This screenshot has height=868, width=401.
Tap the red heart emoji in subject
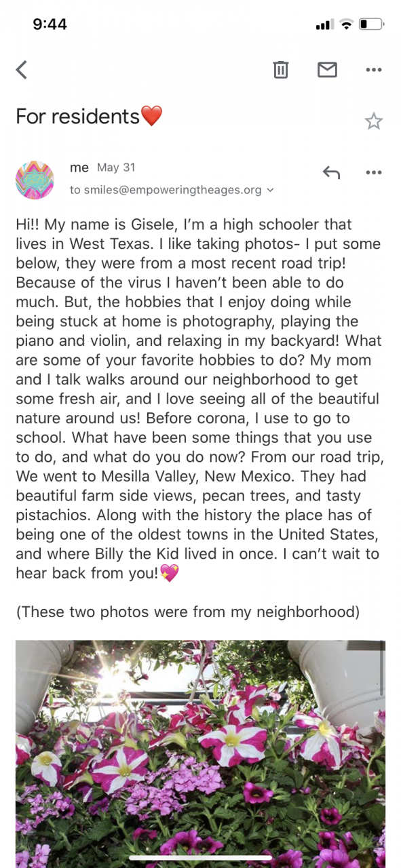tap(151, 117)
